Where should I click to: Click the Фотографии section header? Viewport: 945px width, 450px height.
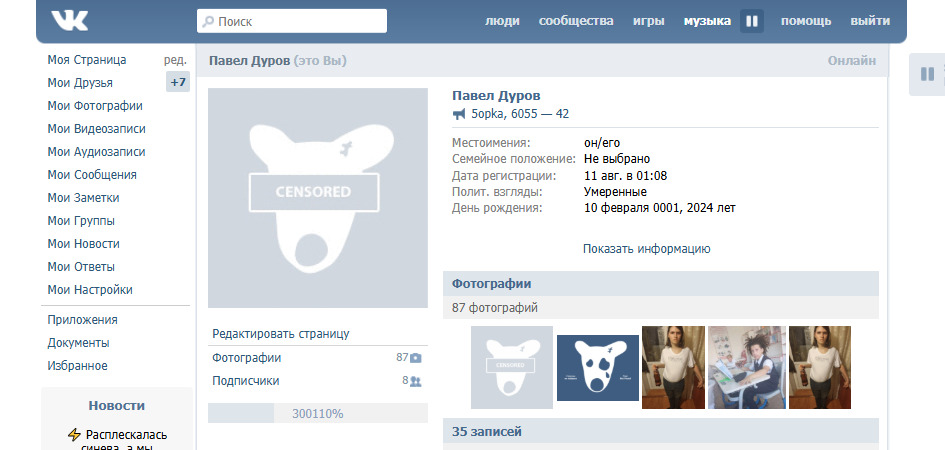[661, 284]
